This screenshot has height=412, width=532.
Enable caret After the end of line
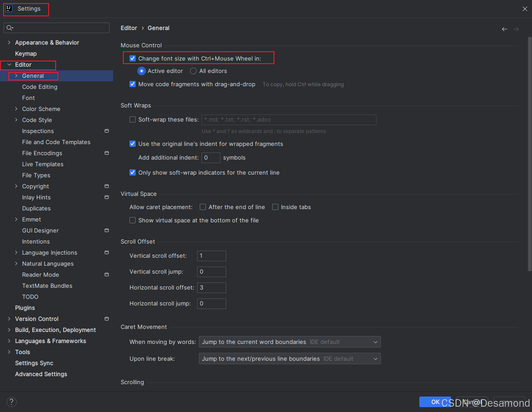[203, 207]
